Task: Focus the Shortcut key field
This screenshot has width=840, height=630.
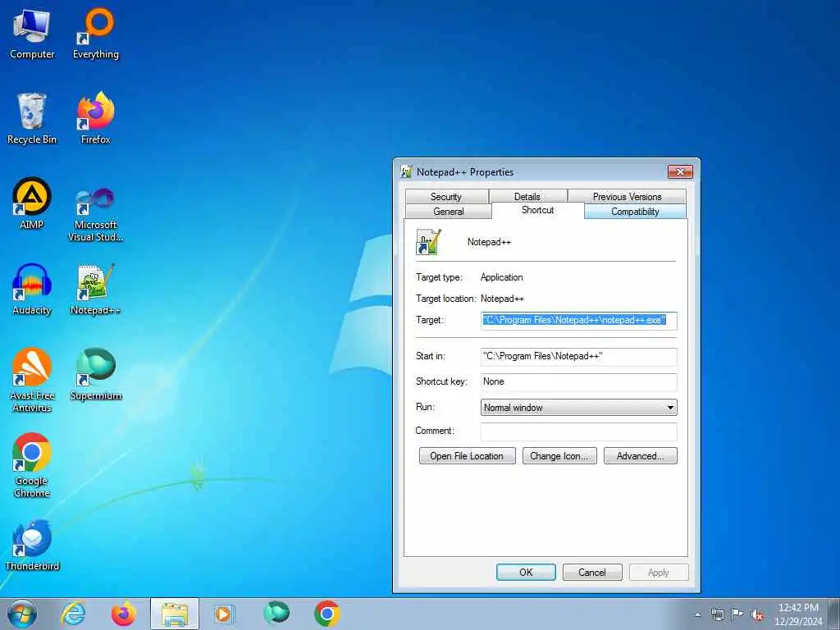Action: tap(578, 381)
